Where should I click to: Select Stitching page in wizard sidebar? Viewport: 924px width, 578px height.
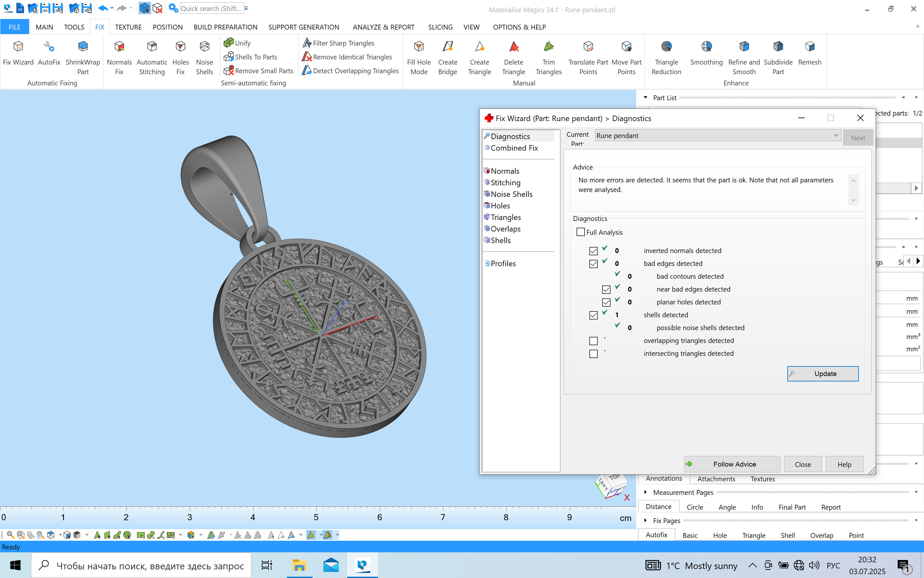(505, 183)
